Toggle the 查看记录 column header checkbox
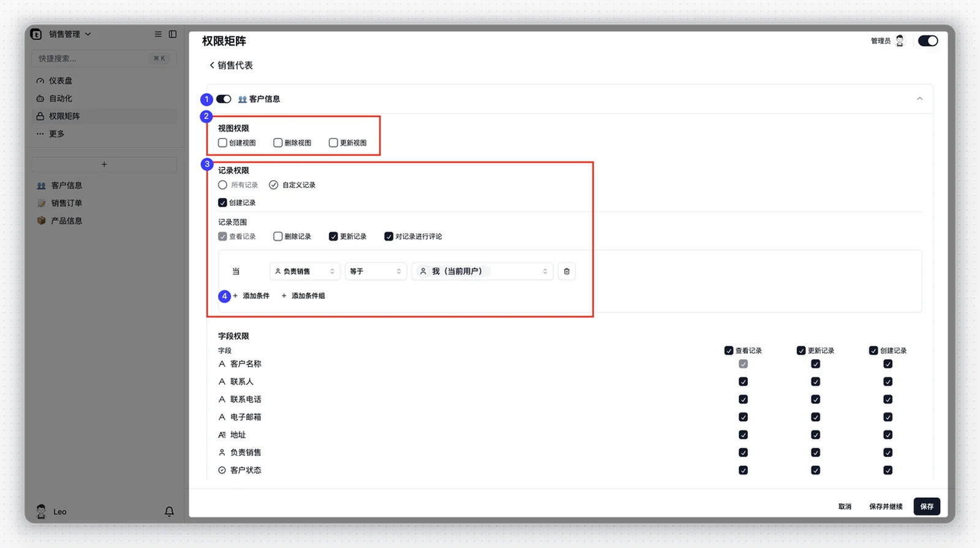 pyautogui.click(x=729, y=351)
